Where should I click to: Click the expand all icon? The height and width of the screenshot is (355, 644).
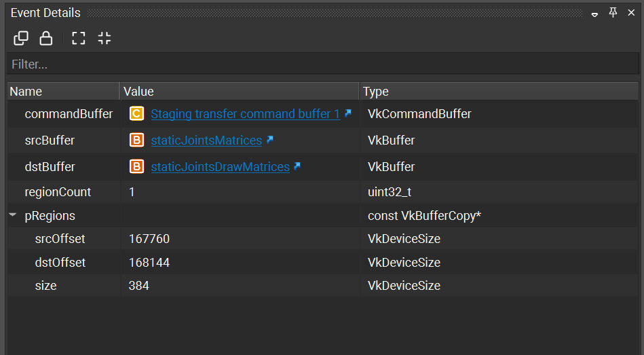(x=79, y=38)
